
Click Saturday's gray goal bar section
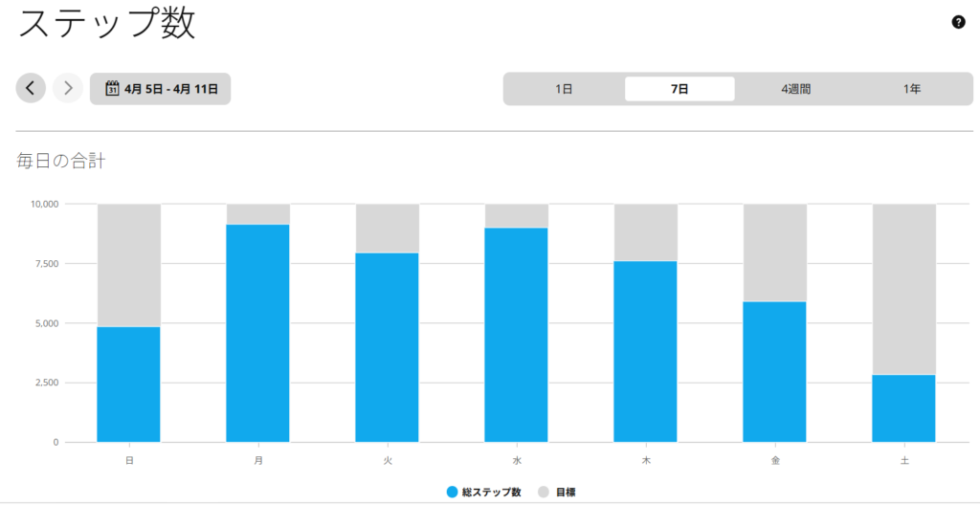coord(904,289)
